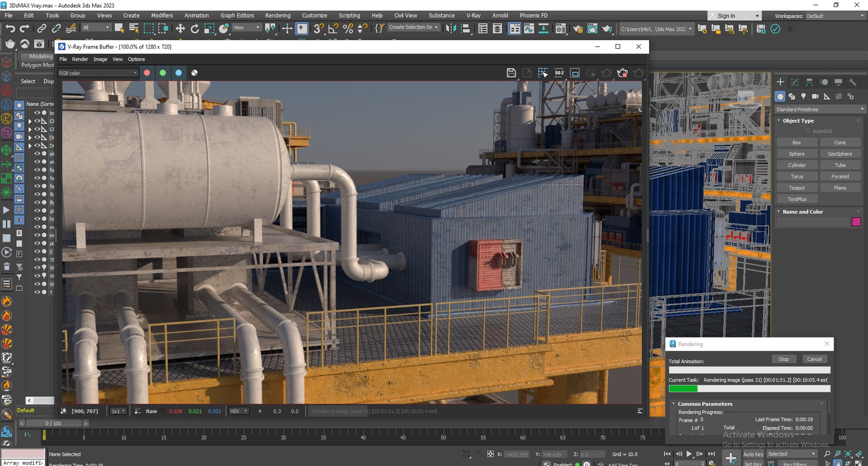Switch to alpha channel view in Frame Buffer

[194, 73]
